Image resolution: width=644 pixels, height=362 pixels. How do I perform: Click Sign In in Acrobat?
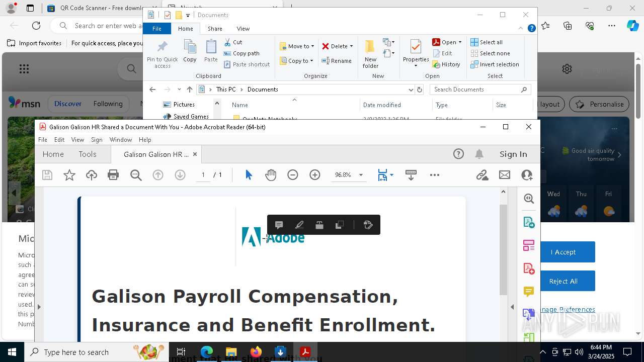coord(513,154)
